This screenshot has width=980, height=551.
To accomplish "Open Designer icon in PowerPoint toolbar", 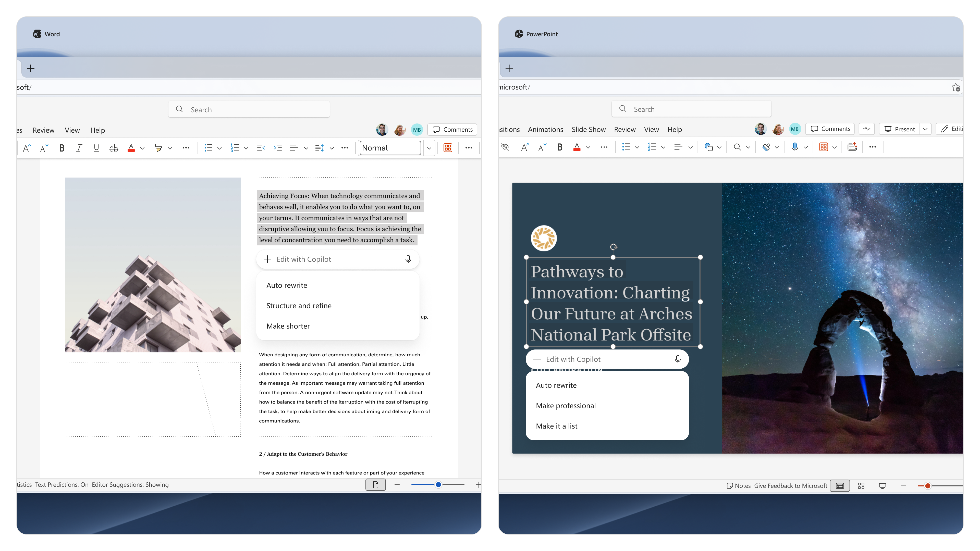I will (852, 147).
